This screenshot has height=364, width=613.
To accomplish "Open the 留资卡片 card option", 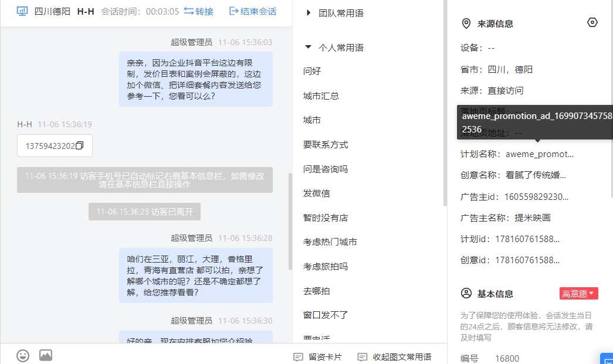I will (x=317, y=357).
